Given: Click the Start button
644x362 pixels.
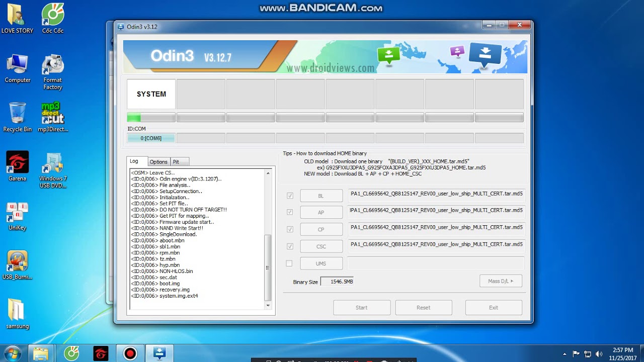Looking at the screenshot, I should pyautogui.click(x=362, y=308).
